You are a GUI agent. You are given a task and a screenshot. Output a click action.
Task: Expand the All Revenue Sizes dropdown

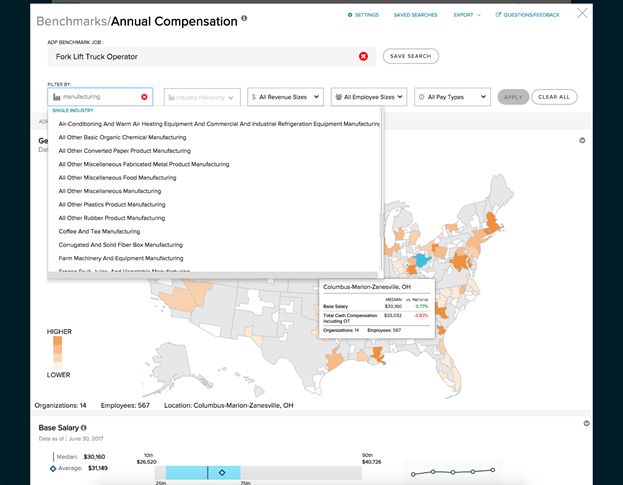[x=285, y=97]
